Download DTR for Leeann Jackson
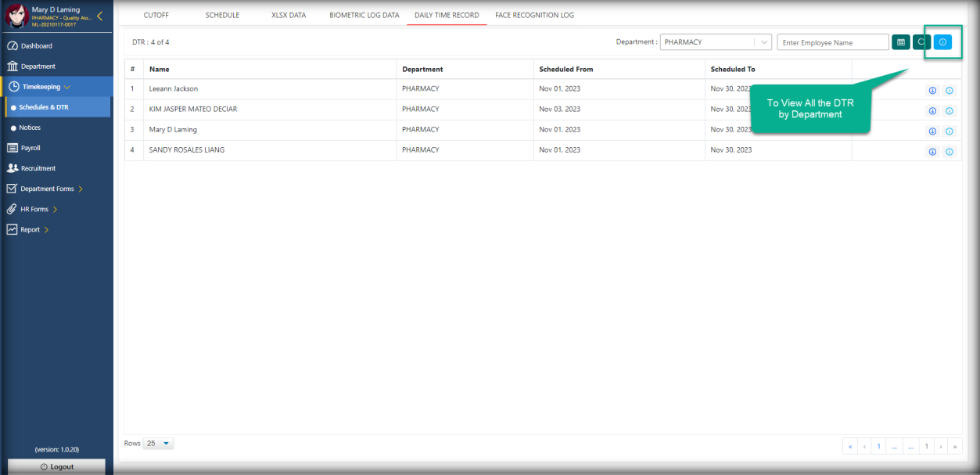Screen dimensions: 980x475 pos(932,91)
